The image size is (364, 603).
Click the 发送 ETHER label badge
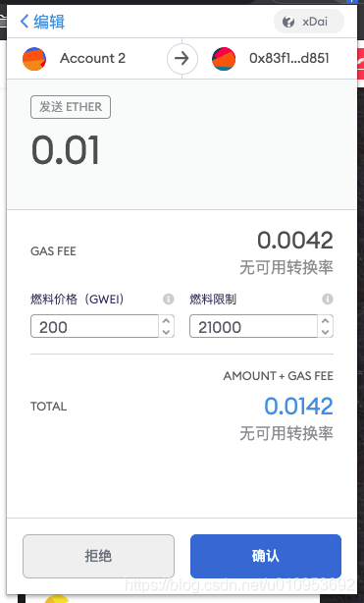click(71, 107)
